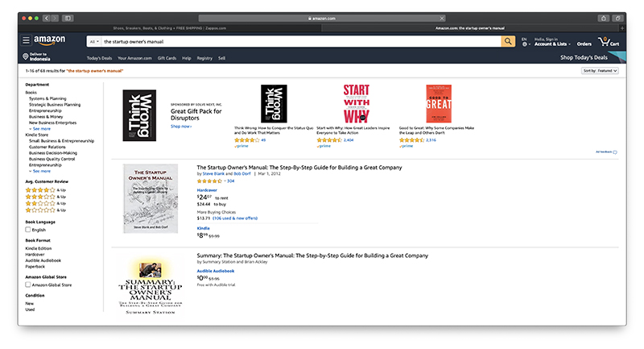Click Safari's back navigation arrow
644x349 pixels.
47,18
